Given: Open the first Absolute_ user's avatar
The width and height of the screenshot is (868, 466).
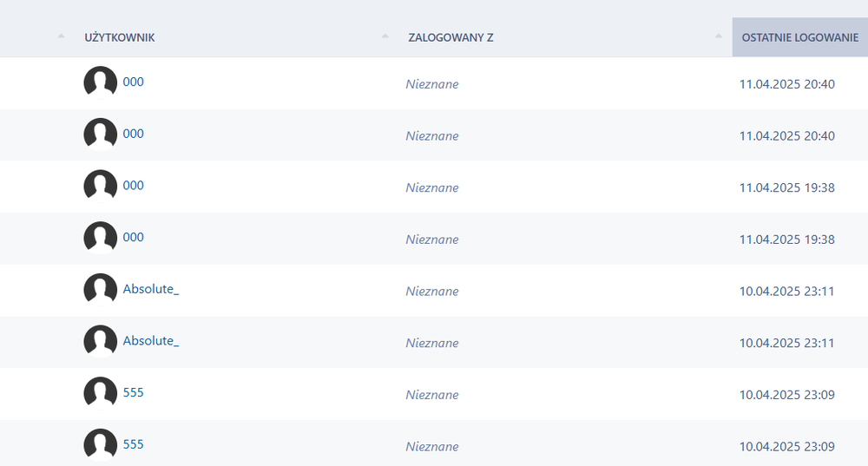Looking at the screenshot, I should [x=100, y=290].
